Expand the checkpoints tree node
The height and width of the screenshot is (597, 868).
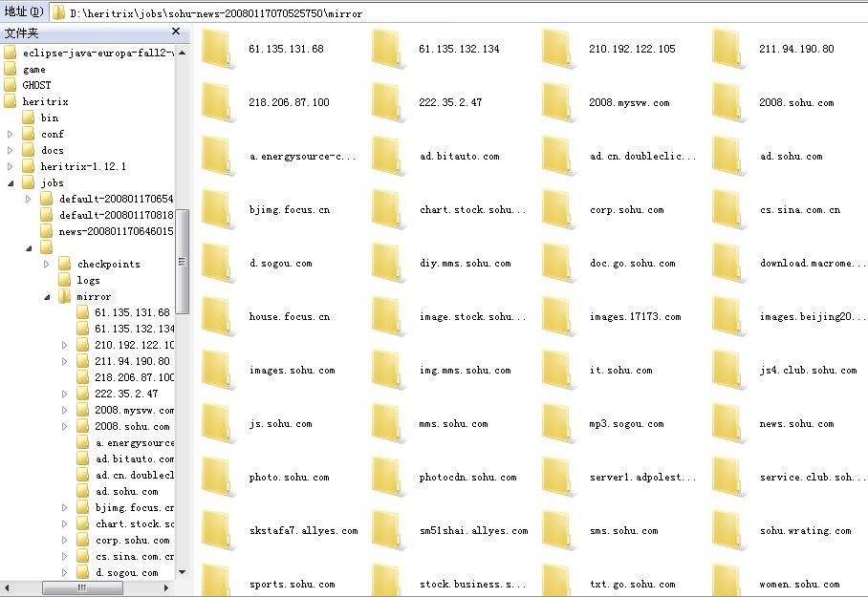(x=47, y=264)
